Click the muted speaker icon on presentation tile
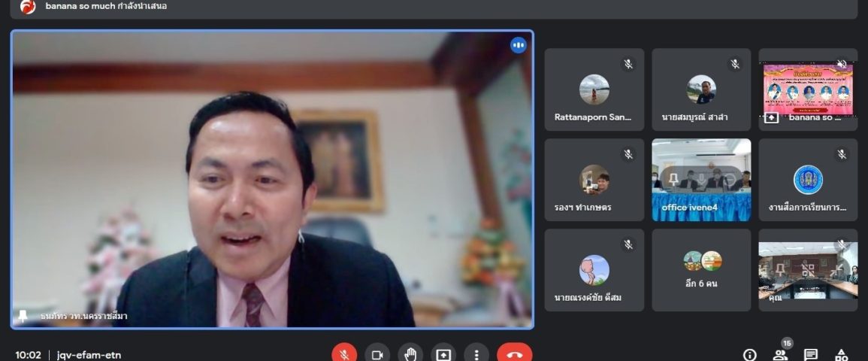The width and height of the screenshot is (868, 361). [842, 64]
